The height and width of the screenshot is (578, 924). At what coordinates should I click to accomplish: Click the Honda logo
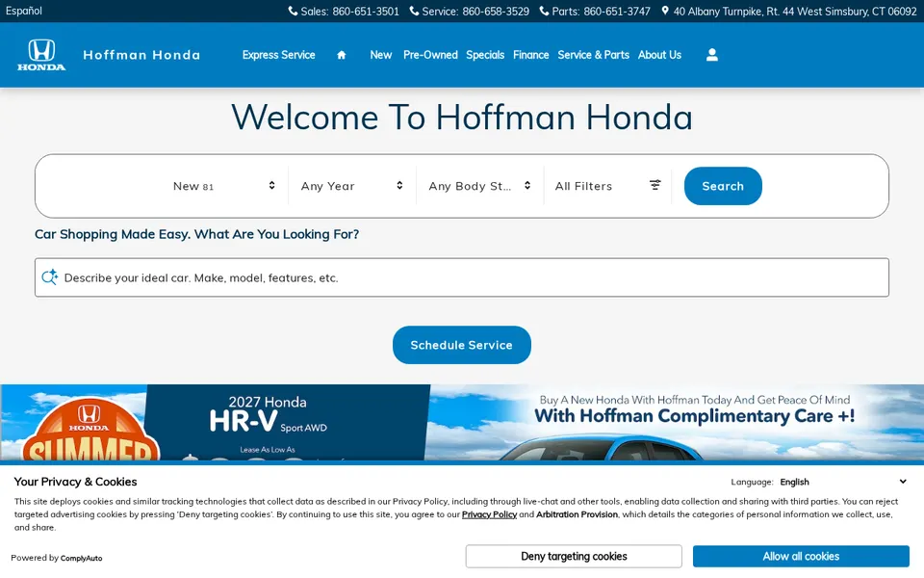tap(41, 55)
